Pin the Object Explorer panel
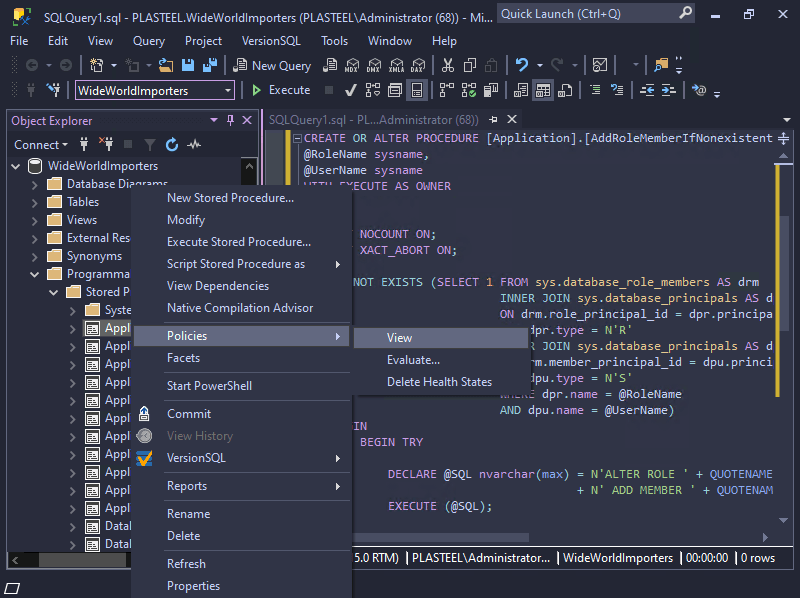Viewport: 800px width, 598px height. pos(231,120)
